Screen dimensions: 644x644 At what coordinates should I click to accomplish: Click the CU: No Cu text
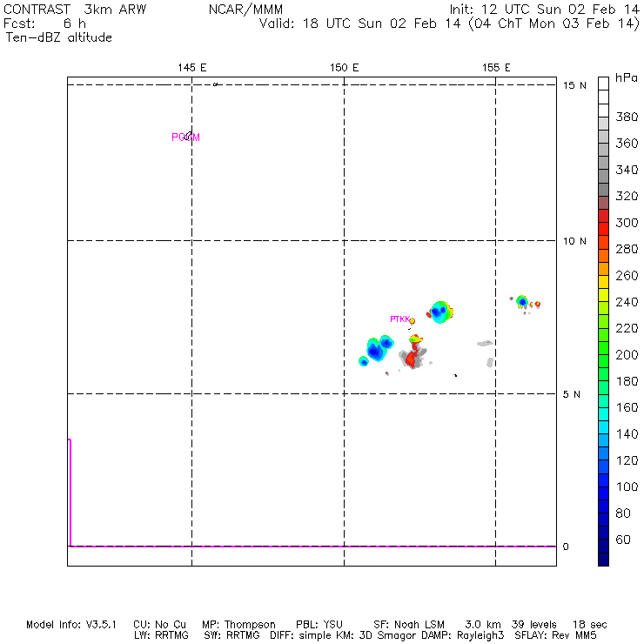click(160, 625)
